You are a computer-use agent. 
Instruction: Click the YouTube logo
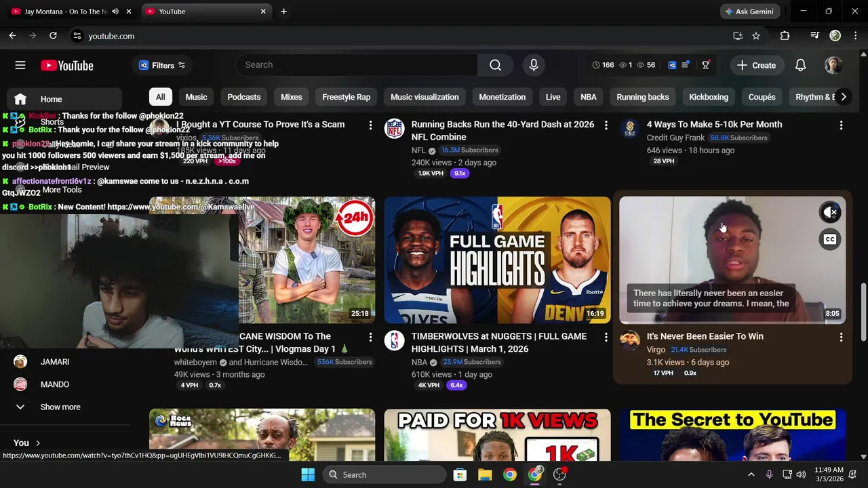pyautogui.click(x=66, y=65)
